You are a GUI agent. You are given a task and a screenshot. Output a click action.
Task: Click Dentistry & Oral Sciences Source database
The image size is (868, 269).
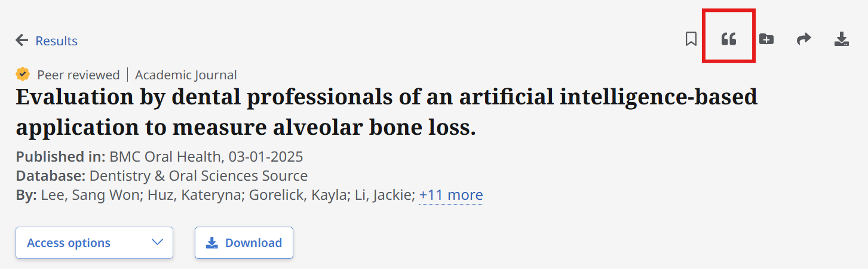(198, 176)
